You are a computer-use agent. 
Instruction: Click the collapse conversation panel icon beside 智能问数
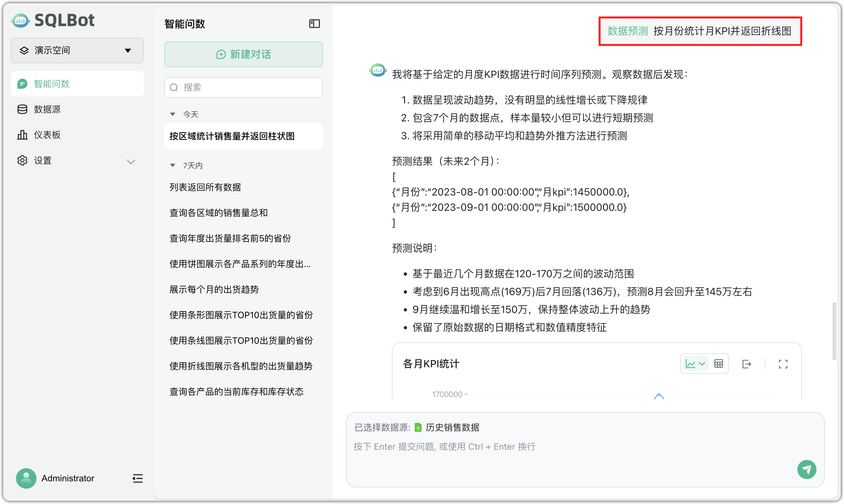point(314,23)
